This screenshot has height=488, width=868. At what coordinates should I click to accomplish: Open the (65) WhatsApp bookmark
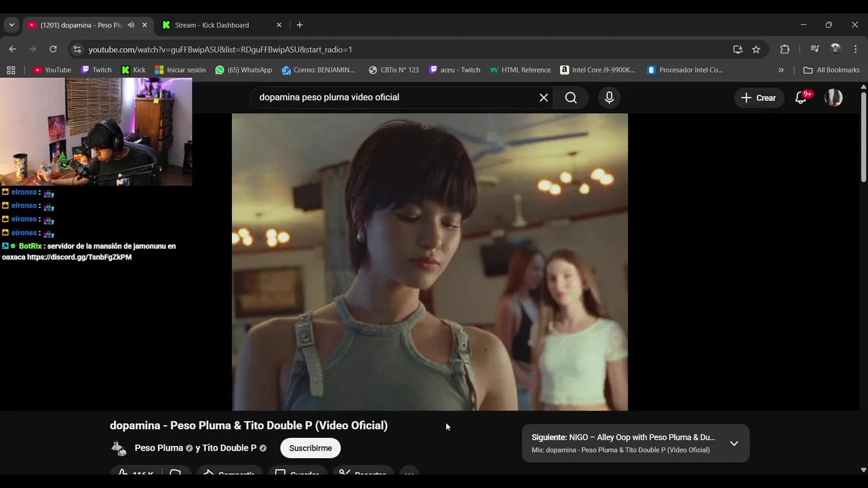tap(243, 70)
